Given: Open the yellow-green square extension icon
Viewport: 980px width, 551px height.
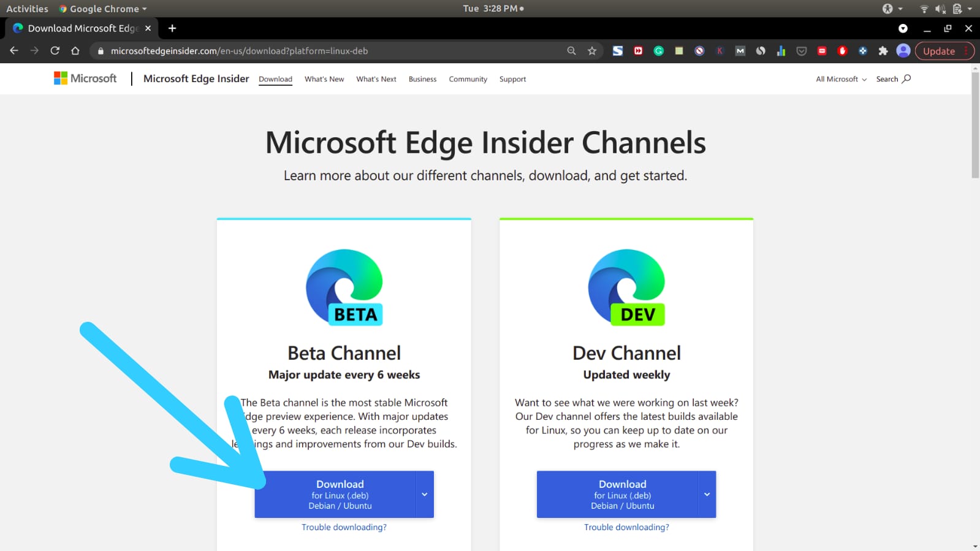Looking at the screenshot, I should coord(679,51).
